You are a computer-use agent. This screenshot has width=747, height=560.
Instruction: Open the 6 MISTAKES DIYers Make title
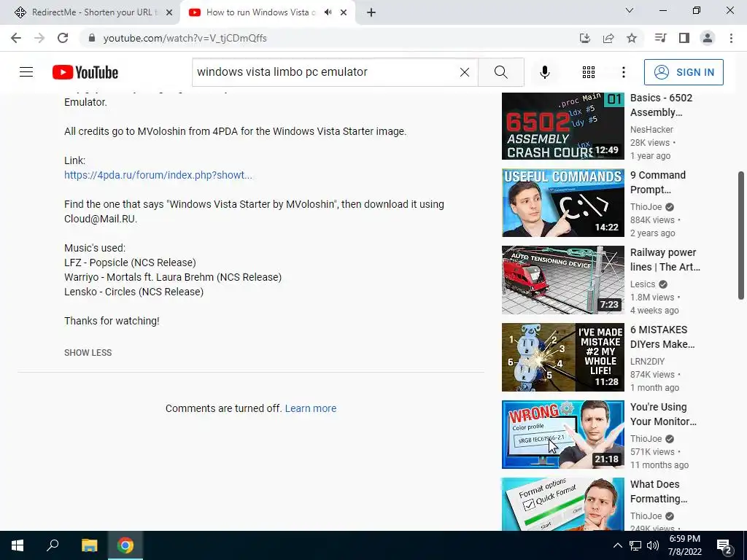pyautogui.click(x=662, y=337)
